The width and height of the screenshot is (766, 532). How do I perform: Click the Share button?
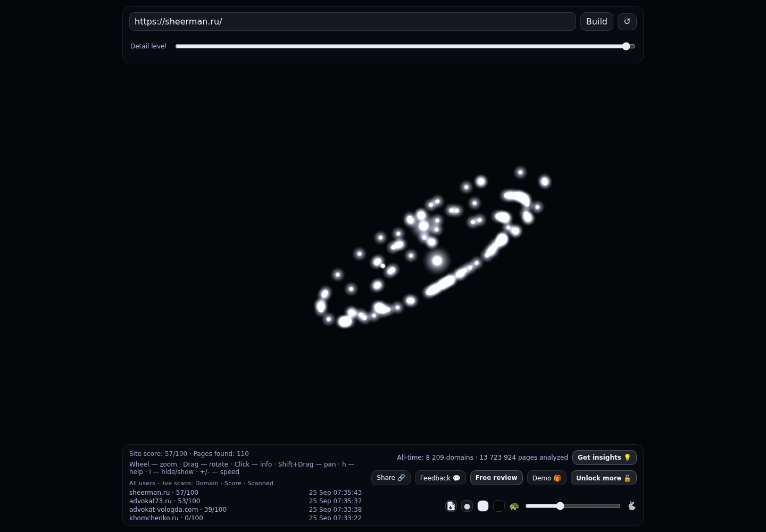(391, 478)
